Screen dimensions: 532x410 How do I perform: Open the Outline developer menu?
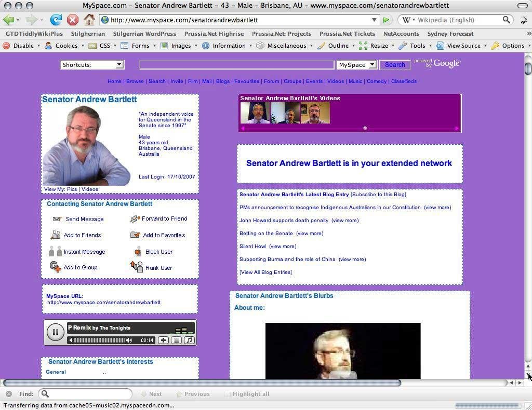click(336, 46)
